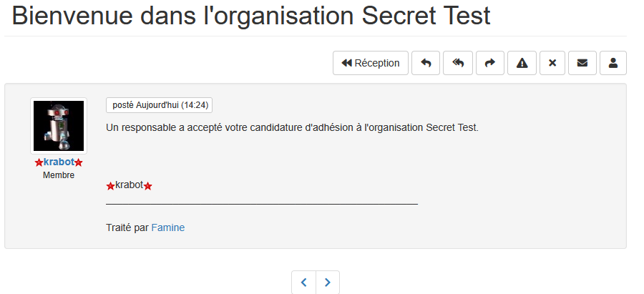Click the posté Aujourd'hui (14:24) timestamp badge

[160, 105]
